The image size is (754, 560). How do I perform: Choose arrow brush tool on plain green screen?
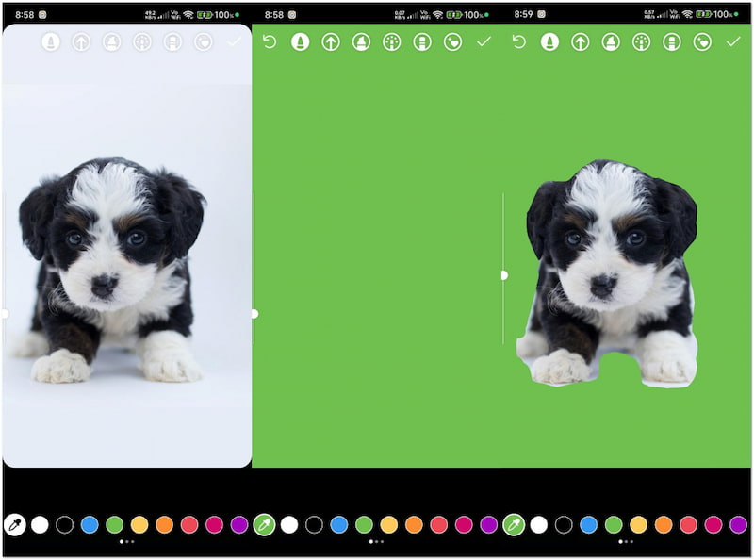[x=331, y=42]
